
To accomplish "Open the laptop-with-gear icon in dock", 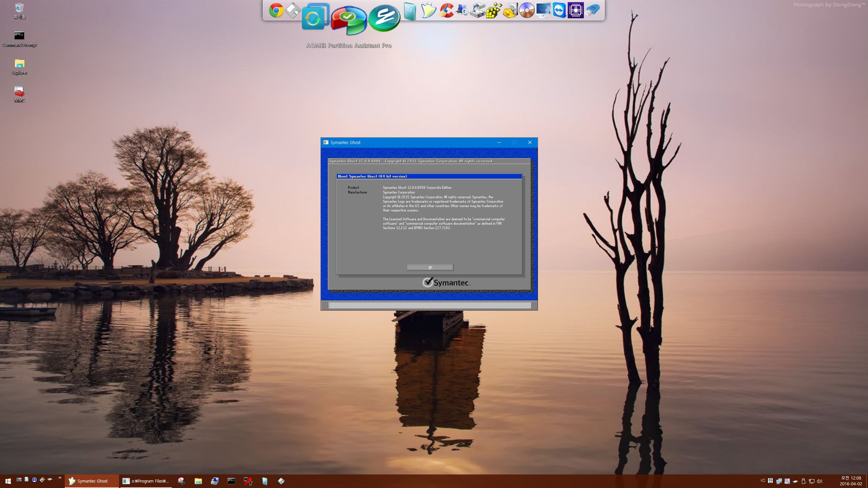I will tap(462, 10).
